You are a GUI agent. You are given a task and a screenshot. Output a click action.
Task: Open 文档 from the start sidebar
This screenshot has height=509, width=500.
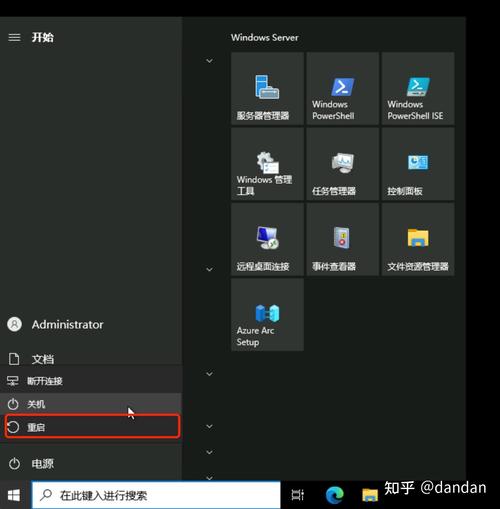click(x=91, y=359)
